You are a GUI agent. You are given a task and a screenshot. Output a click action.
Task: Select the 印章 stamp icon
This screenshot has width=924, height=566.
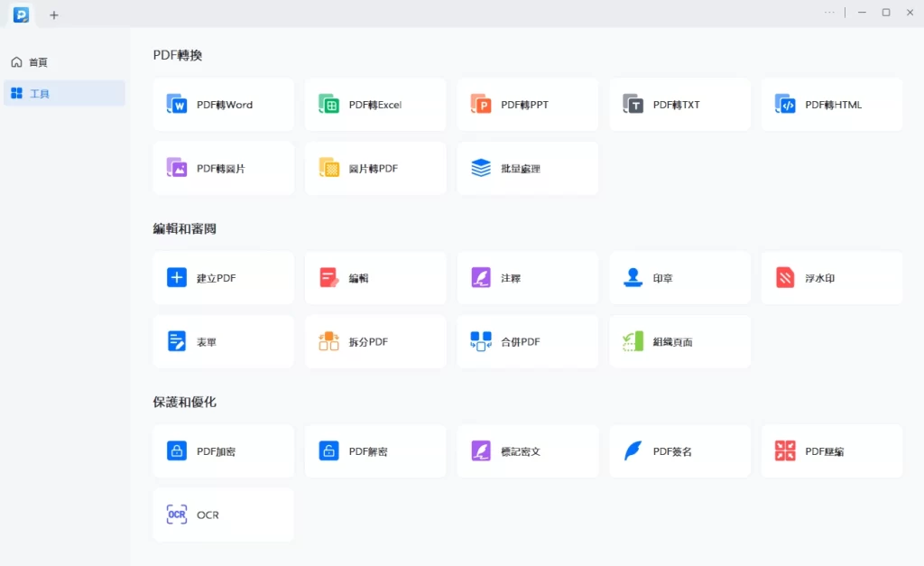coord(633,278)
